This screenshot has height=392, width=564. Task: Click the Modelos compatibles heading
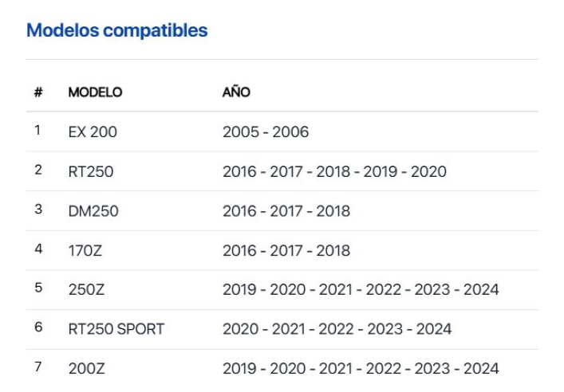pos(117,30)
